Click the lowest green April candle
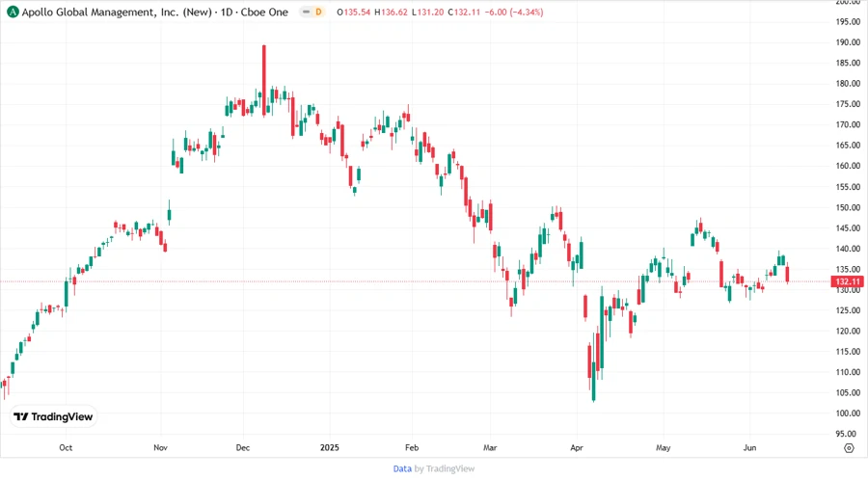Image resolution: width=868 pixels, height=480 pixels. [593, 382]
